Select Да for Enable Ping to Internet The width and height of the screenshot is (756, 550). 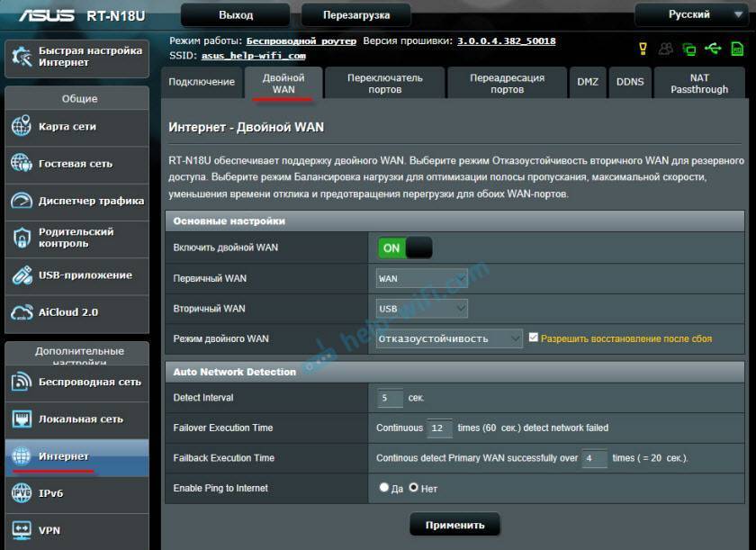click(x=384, y=488)
